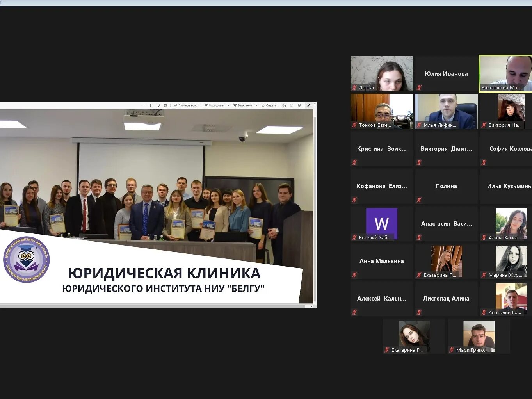
Task: Click muted mic icon on Илья Лифин... tile
Action: click(419, 125)
